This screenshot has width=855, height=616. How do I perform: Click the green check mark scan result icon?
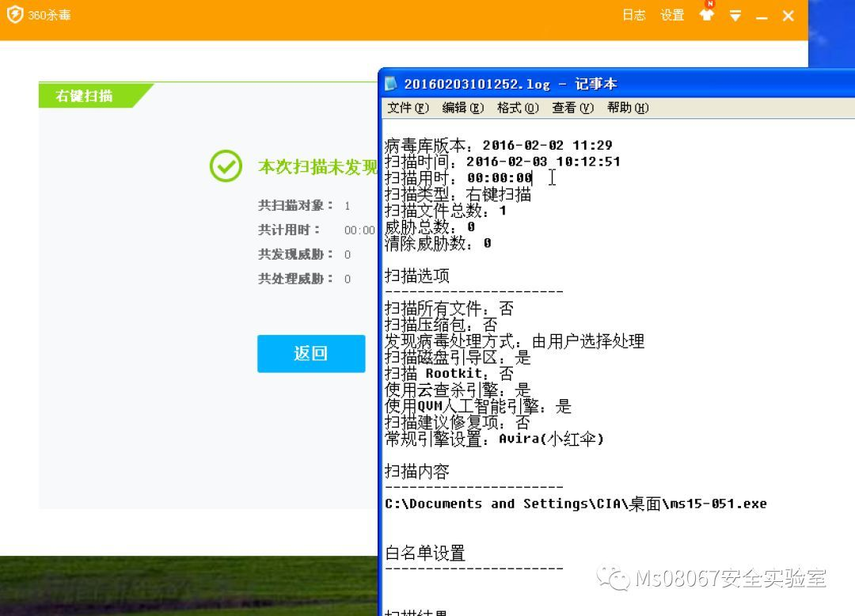[226, 165]
